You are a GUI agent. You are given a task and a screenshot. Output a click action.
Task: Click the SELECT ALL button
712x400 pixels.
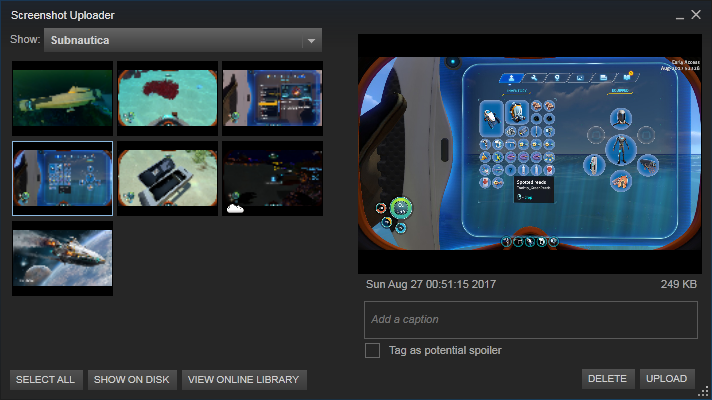pyautogui.click(x=46, y=380)
